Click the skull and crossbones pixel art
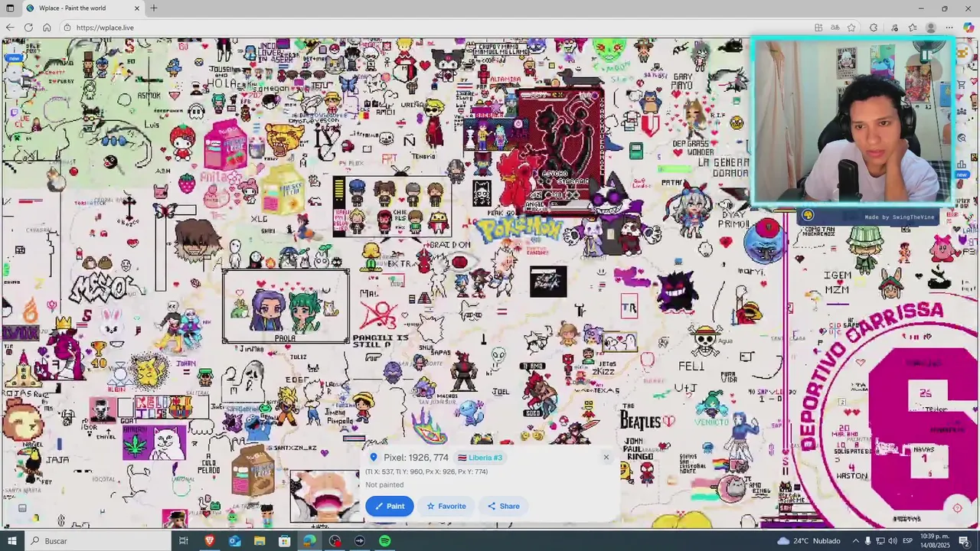Viewport: 980px width, 551px height. pyautogui.click(x=705, y=341)
